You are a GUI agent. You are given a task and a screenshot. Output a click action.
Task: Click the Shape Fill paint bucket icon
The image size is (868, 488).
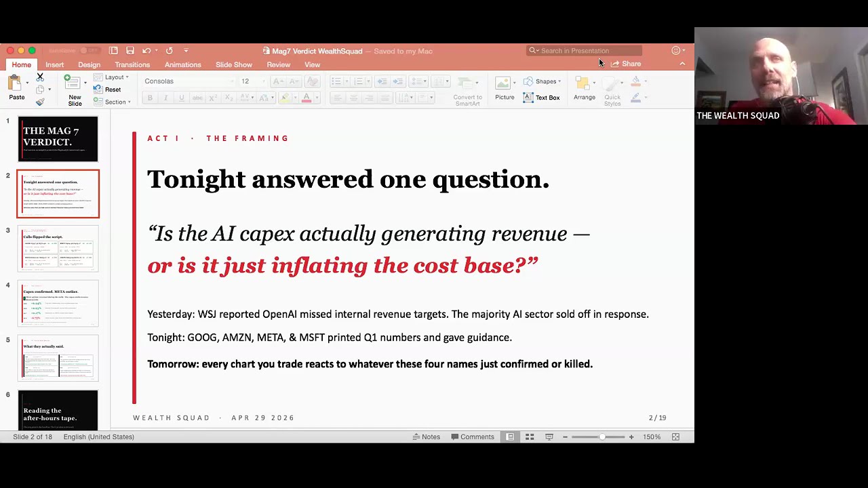point(635,81)
